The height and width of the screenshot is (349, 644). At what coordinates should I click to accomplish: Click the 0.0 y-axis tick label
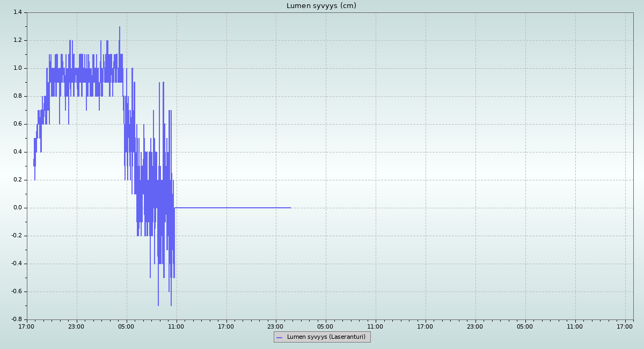[x=17, y=208]
